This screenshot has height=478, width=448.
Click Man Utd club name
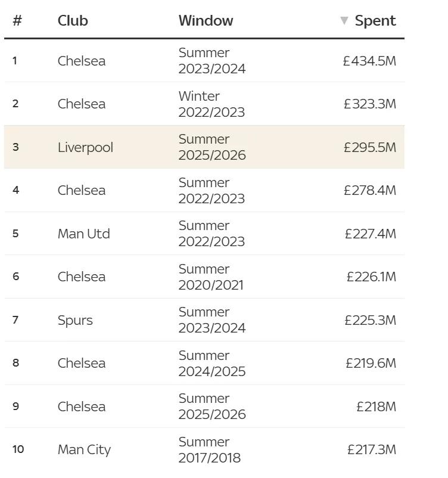pyautogui.click(x=84, y=234)
